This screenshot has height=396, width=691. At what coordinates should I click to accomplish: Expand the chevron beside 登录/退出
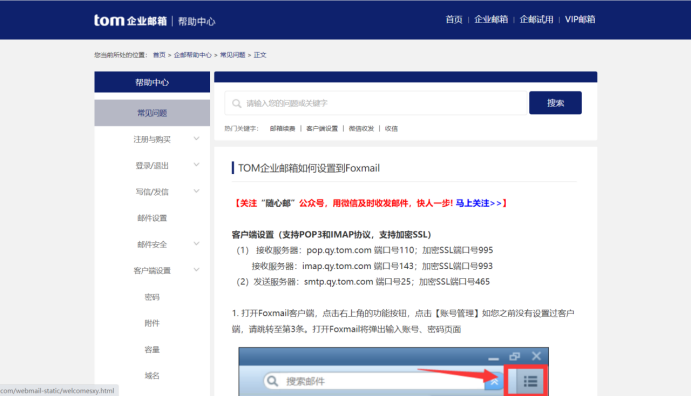197,165
